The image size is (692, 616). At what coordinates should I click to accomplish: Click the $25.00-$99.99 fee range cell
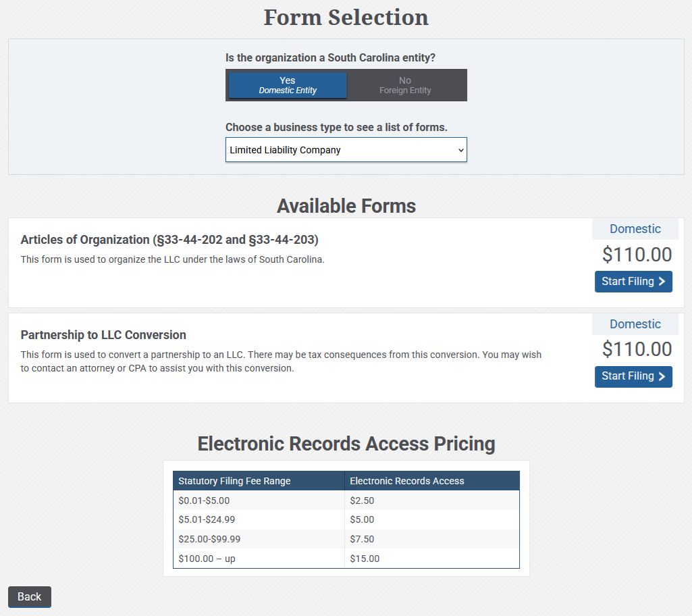click(209, 539)
